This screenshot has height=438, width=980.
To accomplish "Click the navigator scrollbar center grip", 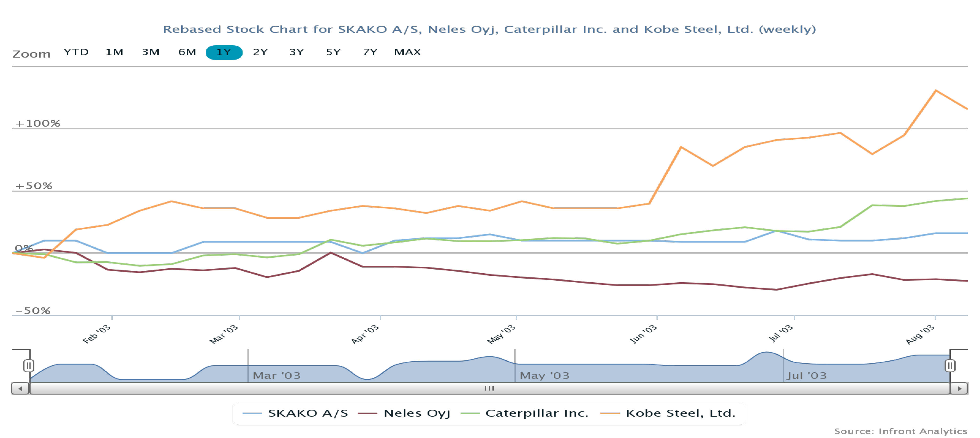I will (489, 388).
